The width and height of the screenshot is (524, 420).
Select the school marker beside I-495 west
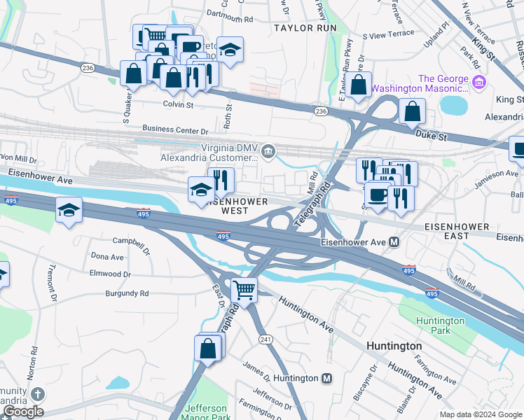coord(69,211)
